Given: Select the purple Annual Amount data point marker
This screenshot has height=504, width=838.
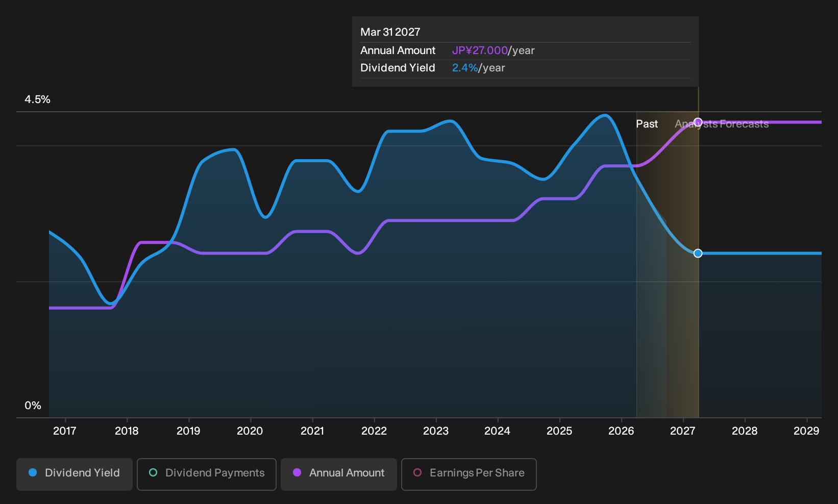Looking at the screenshot, I should 698,122.
